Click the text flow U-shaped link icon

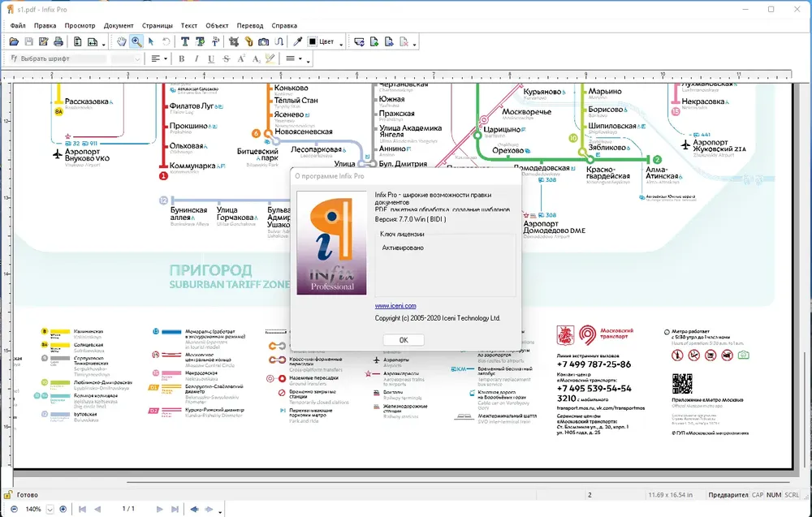[x=279, y=42]
